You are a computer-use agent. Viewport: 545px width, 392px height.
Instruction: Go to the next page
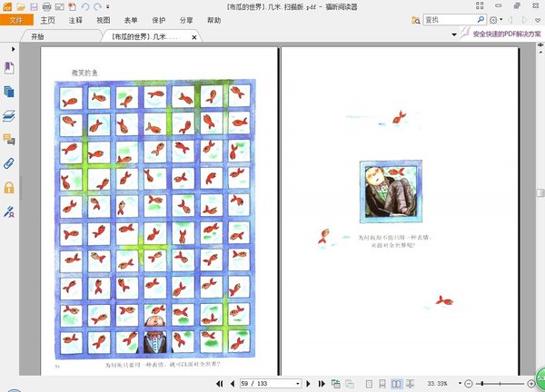pos(308,383)
